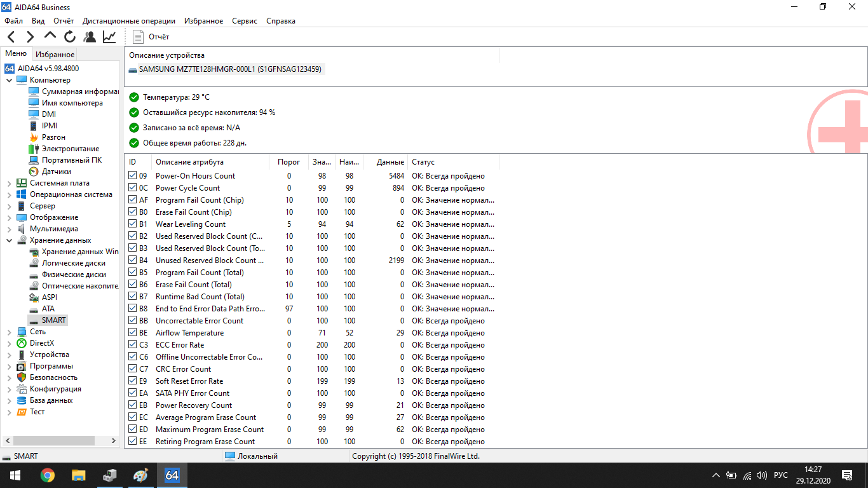Open File Explorer from the taskbar
Viewport: 868px width, 488px height.
78,475
